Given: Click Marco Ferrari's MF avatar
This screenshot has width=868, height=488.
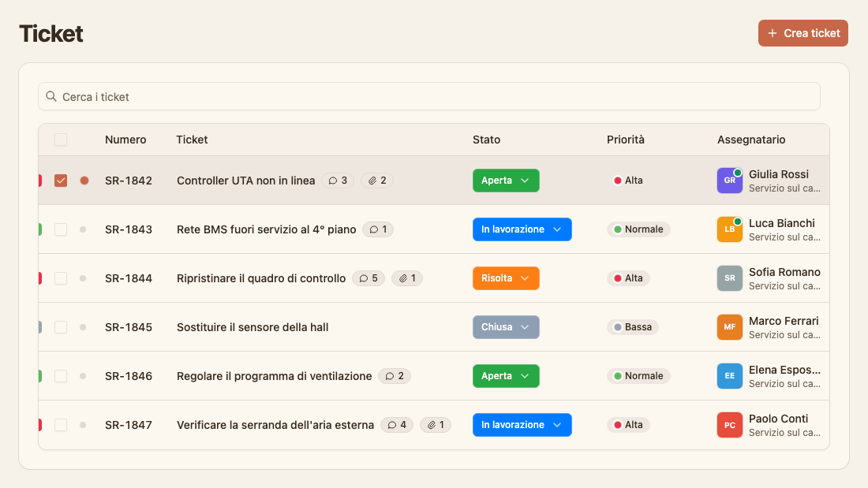Looking at the screenshot, I should click(730, 327).
